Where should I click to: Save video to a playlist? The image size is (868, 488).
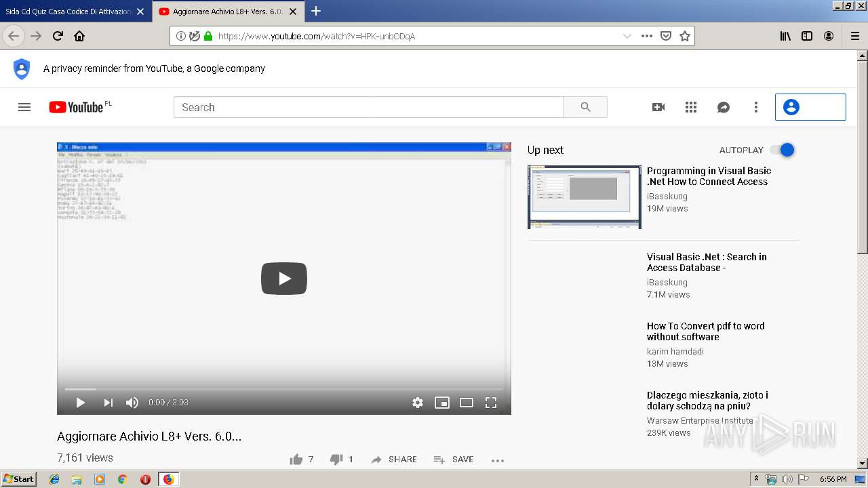coord(454,460)
